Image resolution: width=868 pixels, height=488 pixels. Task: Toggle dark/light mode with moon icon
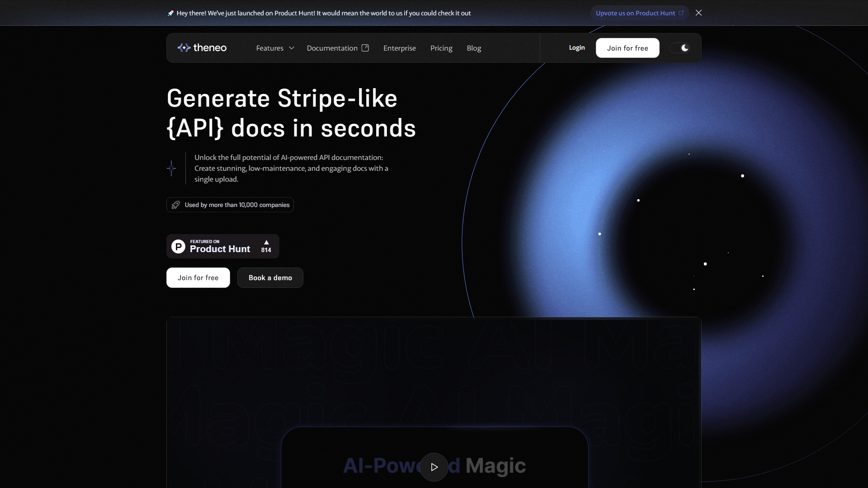(x=684, y=47)
